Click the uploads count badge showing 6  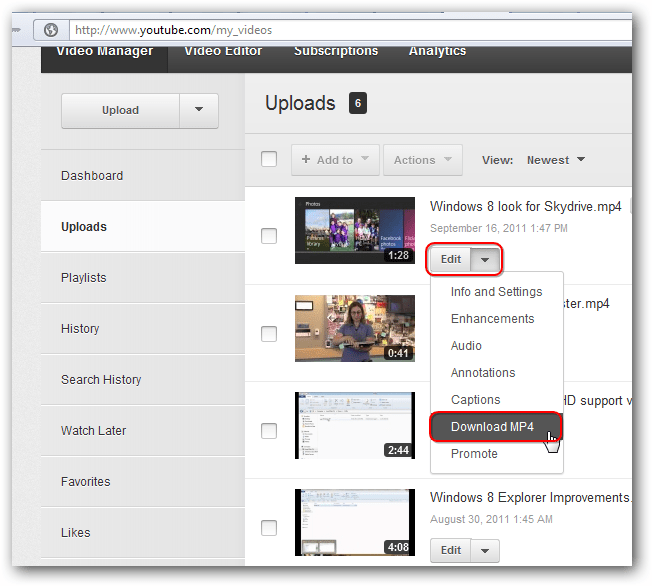(x=358, y=103)
